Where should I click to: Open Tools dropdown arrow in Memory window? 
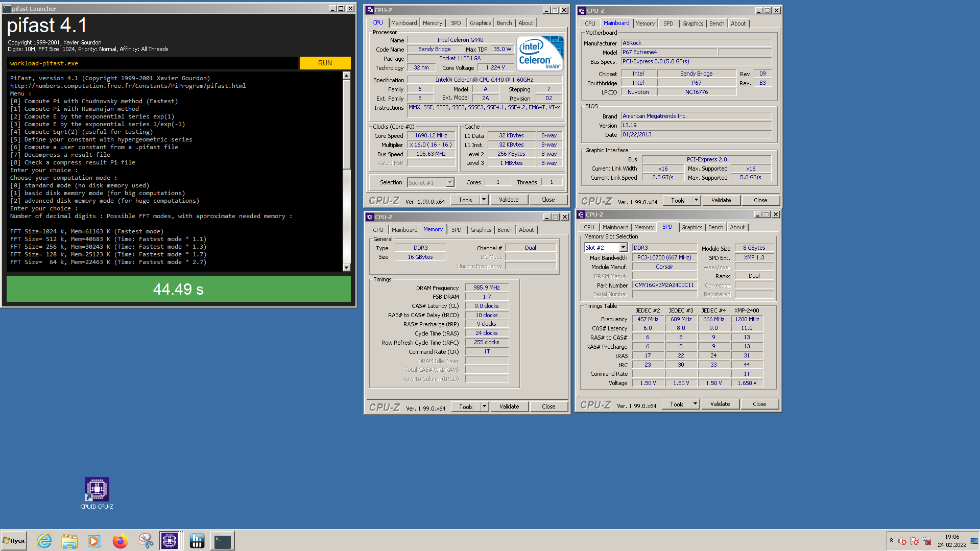tap(484, 406)
